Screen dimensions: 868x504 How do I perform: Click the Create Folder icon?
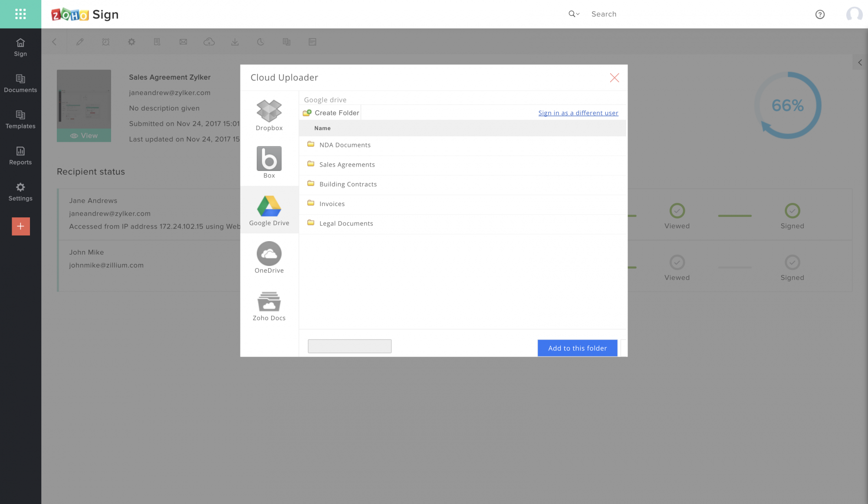pyautogui.click(x=307, y=113)
